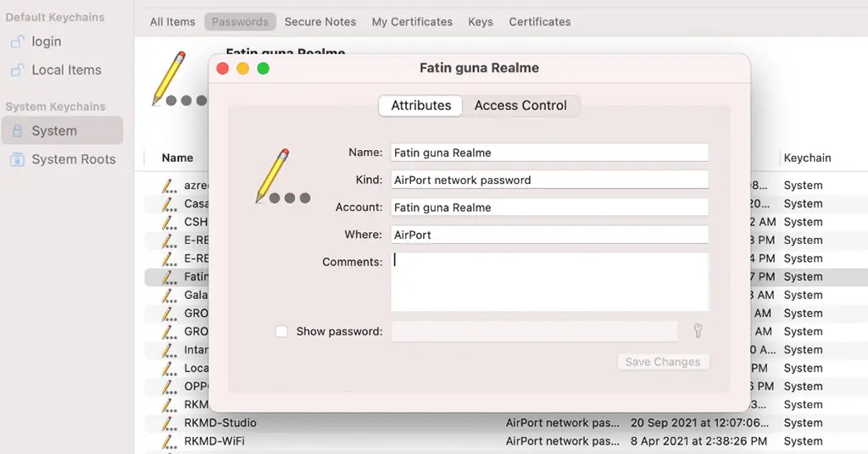Image resolution: width=868 pixels, height=454 pixels.
Task: Zoom the Fatin guna Realme dialog
Action: pyautogui.click(x=264, y=69)
